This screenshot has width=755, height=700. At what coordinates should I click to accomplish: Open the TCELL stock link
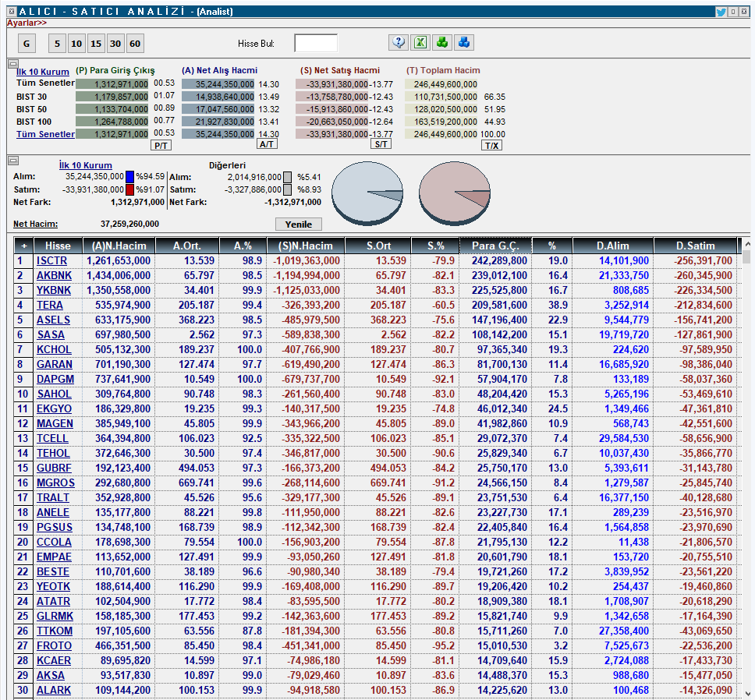(52, 439)
